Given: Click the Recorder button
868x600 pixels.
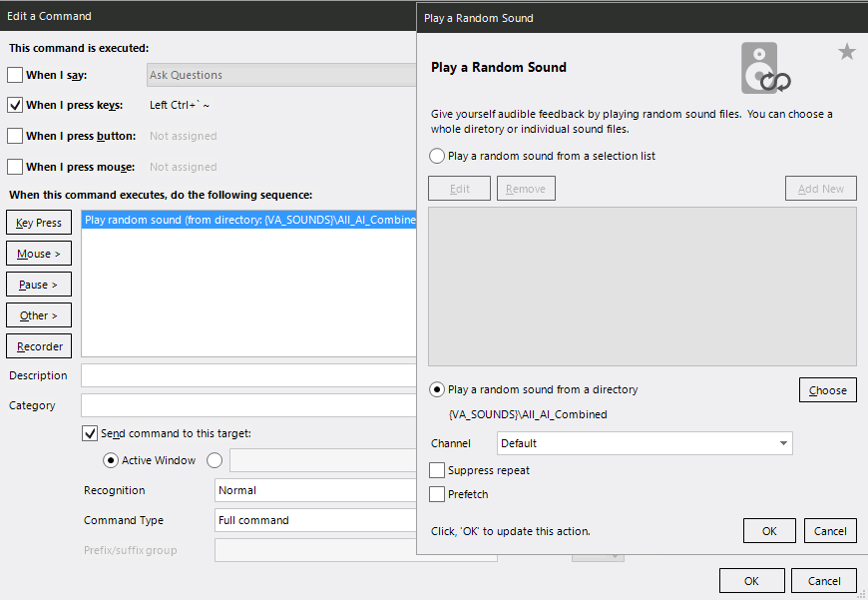Looking at the screenshot, I should pos(39,346).
